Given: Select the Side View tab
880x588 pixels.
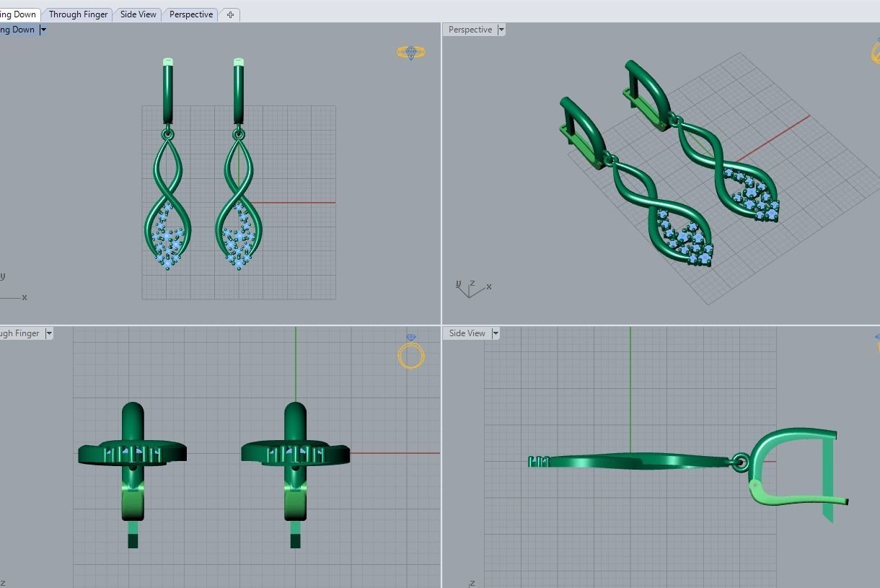Looking at the screenshot, I should [138, 14].
